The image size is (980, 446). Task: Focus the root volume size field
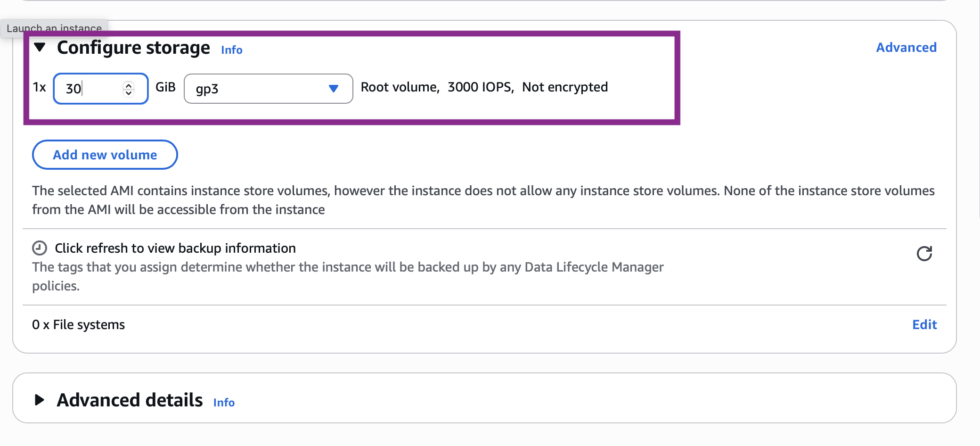92,89
